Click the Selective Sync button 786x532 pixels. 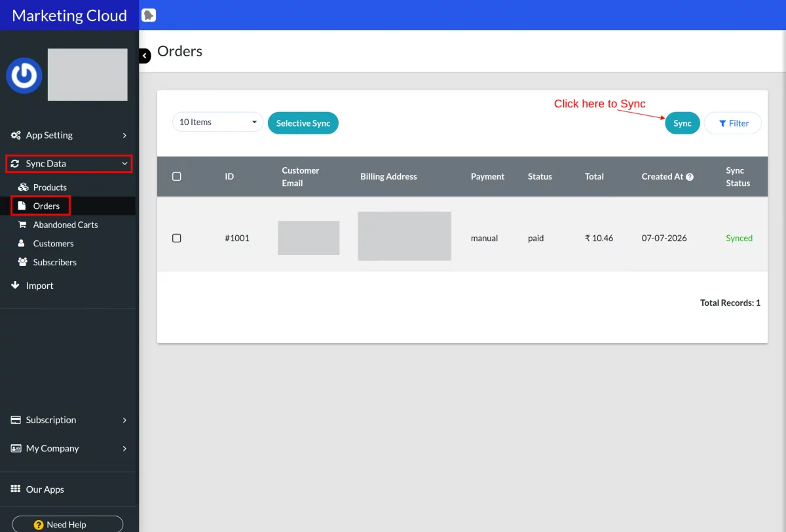point(303,123)
